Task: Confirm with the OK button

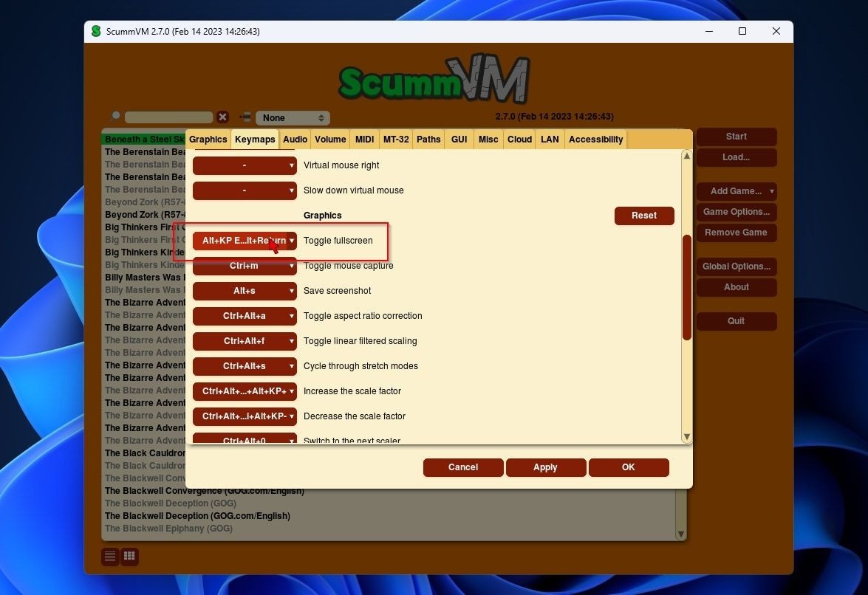Action: coord(629,467)
